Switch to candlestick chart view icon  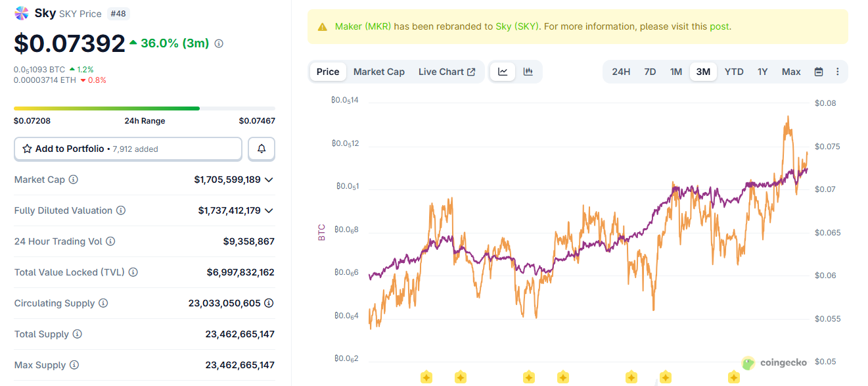(x=528, y=72)
